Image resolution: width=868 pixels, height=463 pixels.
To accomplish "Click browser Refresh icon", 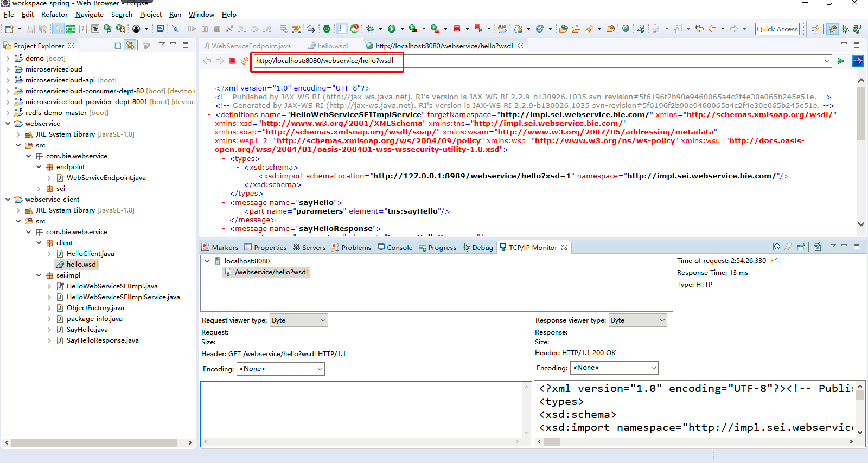I will click(x=245, y=61).
